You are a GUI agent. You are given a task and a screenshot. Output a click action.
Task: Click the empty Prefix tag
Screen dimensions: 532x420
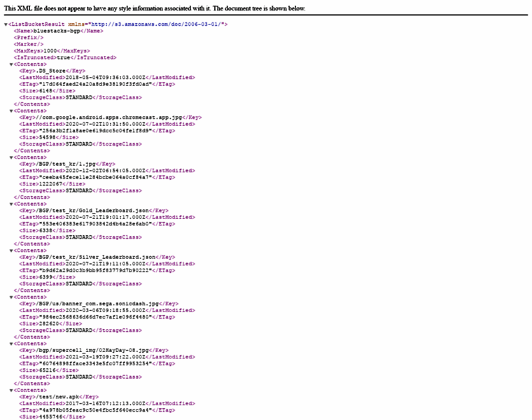coord(29,37)
